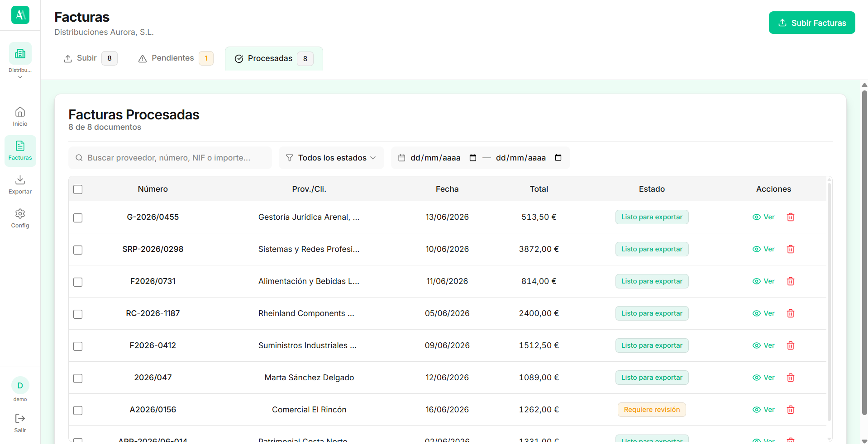Click page scrollbar up arrow
868x444 pixels.
pyautogui.click(x=864, y=85)
